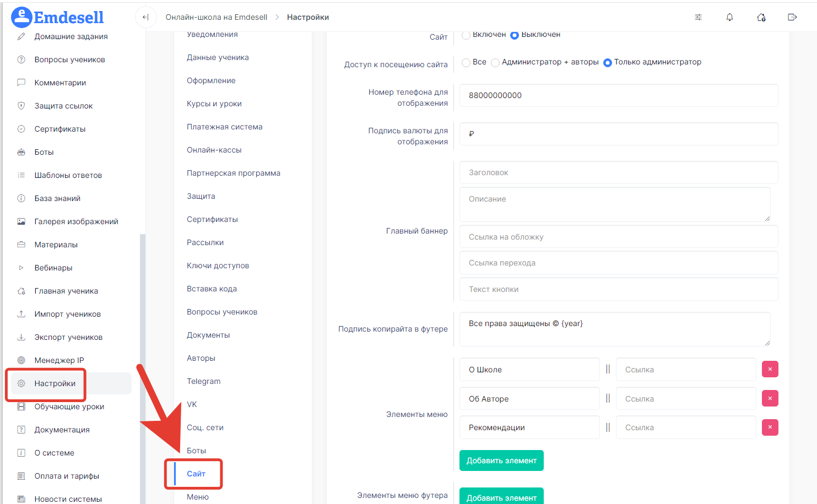Open the notifications bell icon
The height and width of the screenshot is (504, 817).
(x=729, y=17)
